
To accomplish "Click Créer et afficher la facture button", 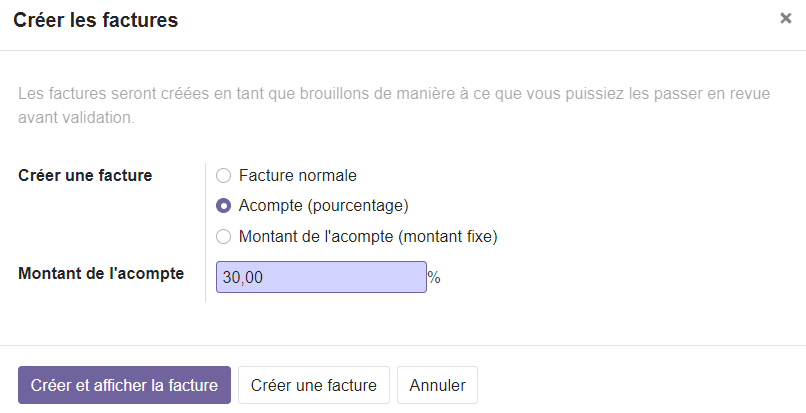I will 124,385.
